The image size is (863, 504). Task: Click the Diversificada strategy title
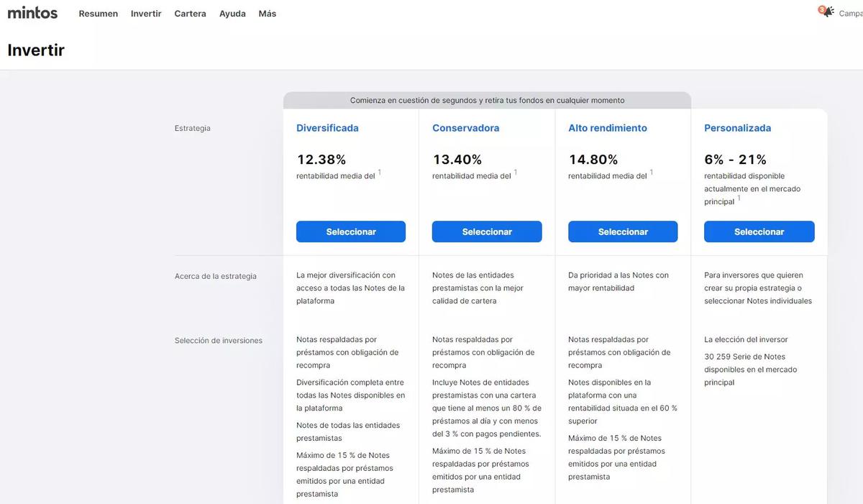tap(327, 127)
